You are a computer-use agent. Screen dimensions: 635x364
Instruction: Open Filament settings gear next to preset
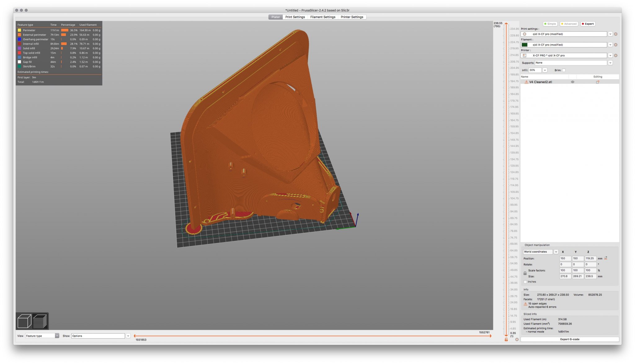tap(616, 45)
